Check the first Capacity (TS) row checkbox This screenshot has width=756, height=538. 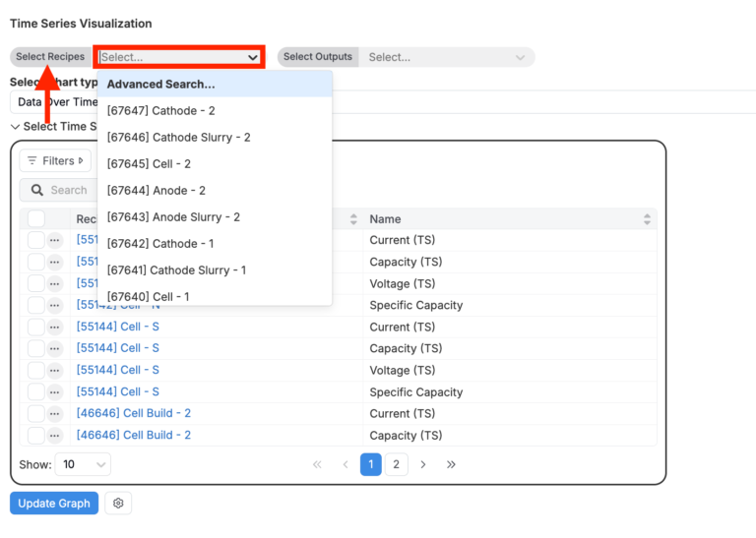click(36, 262)
